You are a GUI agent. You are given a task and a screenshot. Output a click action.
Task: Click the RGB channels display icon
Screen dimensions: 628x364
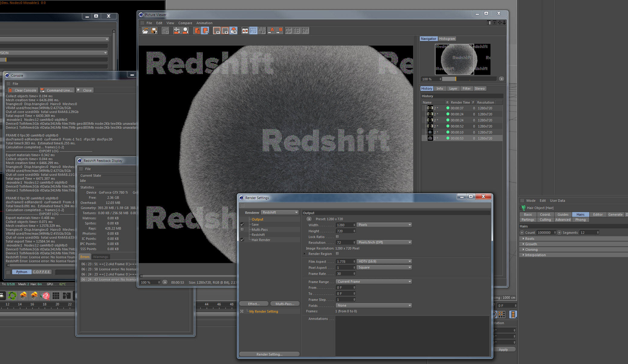(x=234, y=31)
